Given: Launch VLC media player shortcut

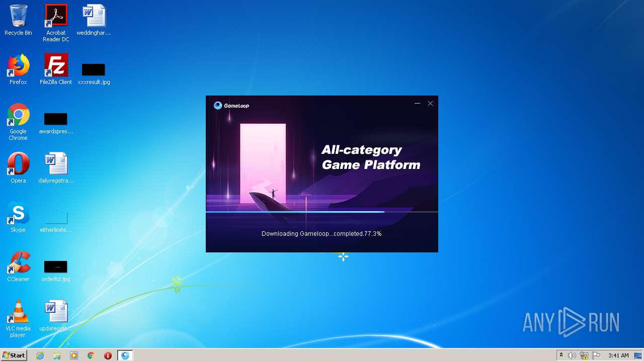Looking at the screenshot, I should click(18, 319).
